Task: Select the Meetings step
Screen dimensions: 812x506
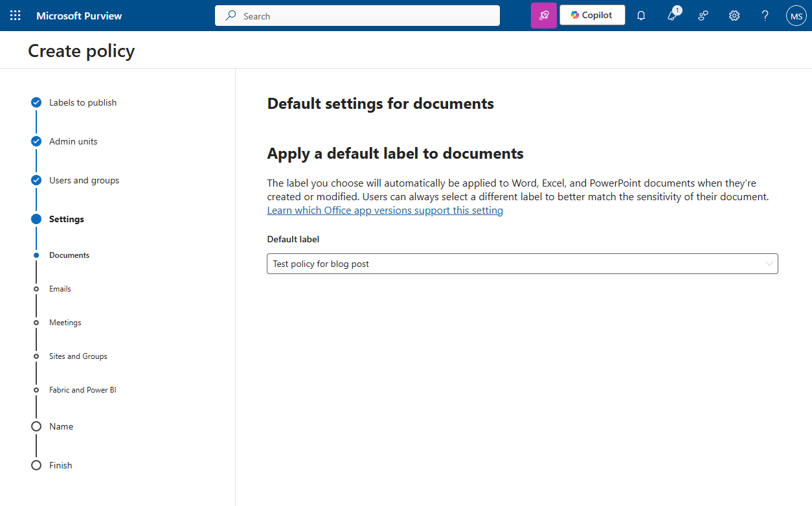Action: [65, 322]
